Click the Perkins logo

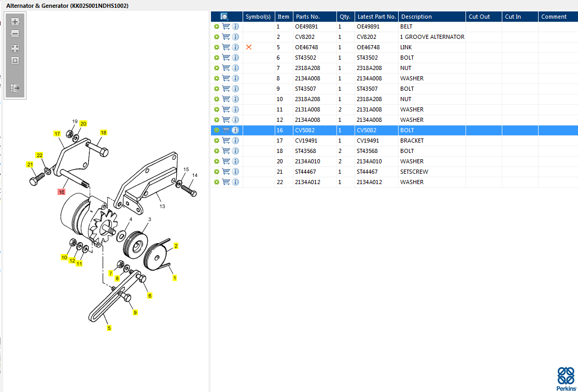(566, 379)
